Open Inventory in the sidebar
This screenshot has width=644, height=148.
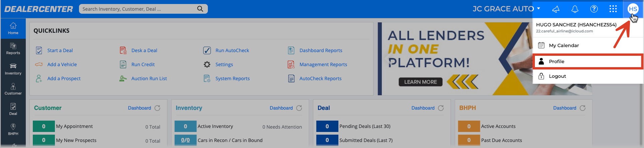coord(13,69)
